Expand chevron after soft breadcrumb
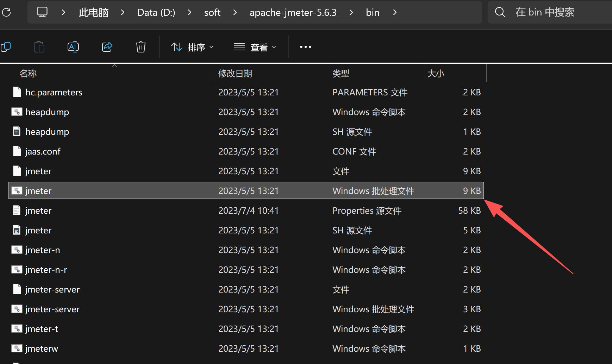 pyautogui.click(x=235, y=12)
